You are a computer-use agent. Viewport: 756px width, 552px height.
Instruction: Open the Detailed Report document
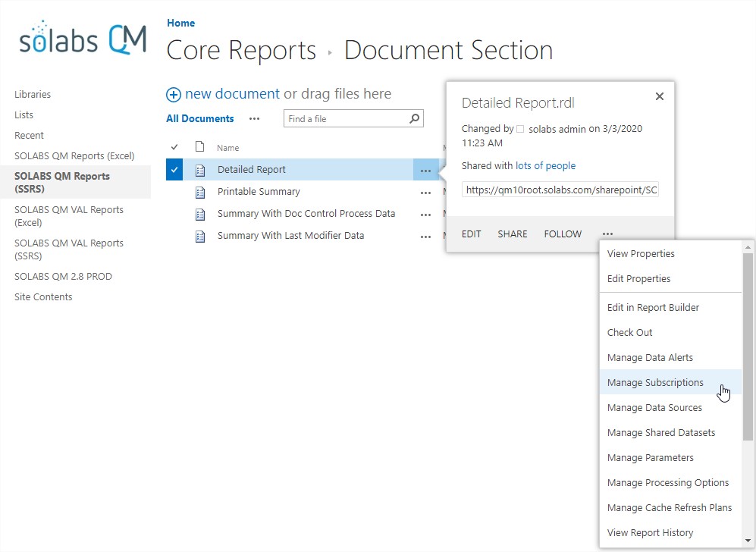(252, 170)
